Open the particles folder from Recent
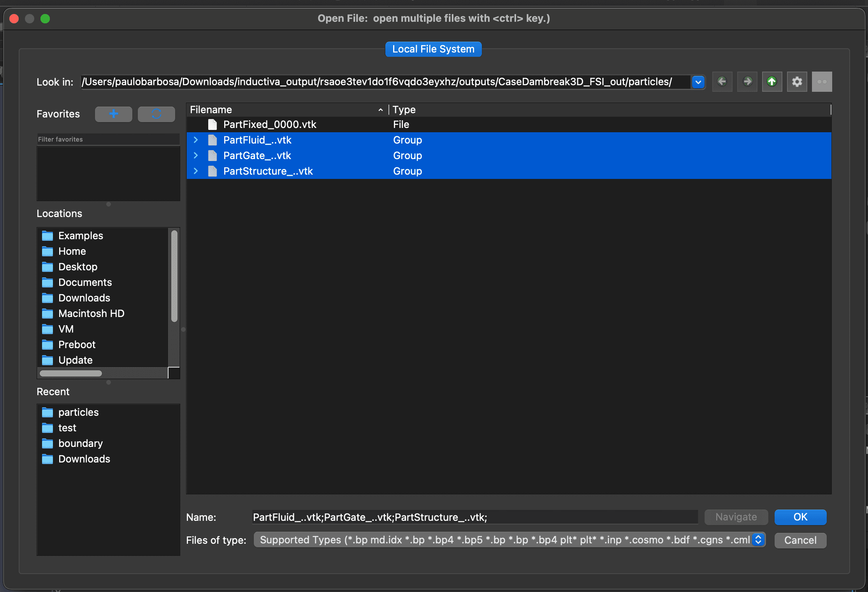Screen dimensions: 868x592 pos(78,412)
